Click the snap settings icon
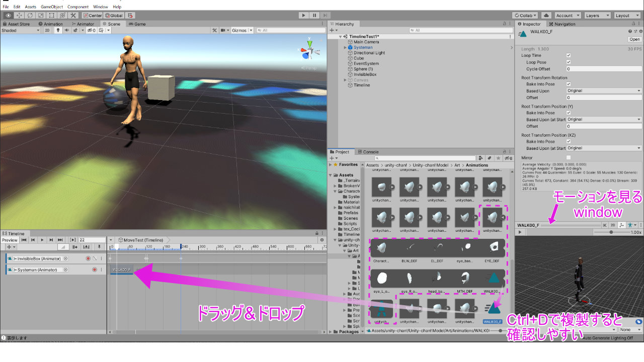Screen dimensions: 644x362 [130, 16]
